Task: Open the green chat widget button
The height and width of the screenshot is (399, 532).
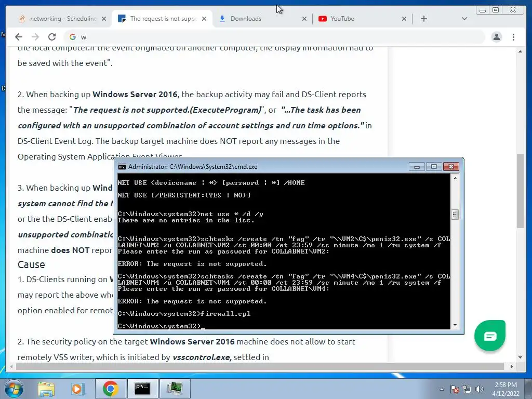Action: tap(490, 336)
